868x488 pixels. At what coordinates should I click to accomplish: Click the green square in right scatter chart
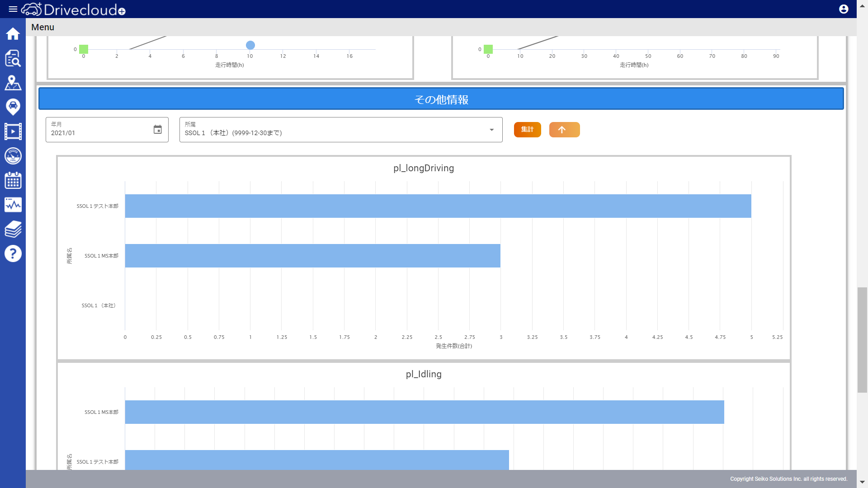tap(488, 49)
